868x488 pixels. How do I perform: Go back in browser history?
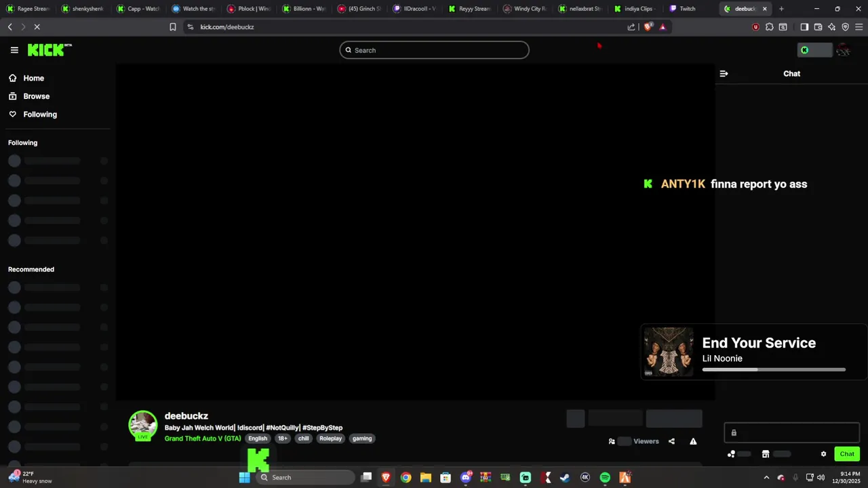(9, 27)
